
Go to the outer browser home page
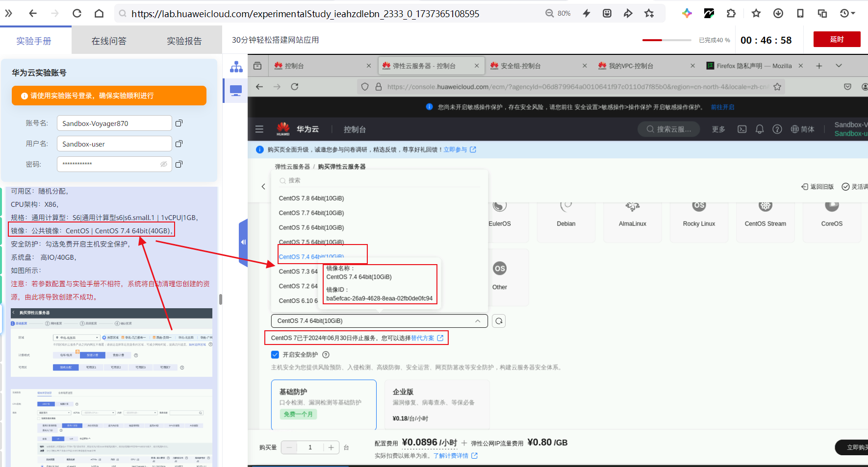[99, 13]
